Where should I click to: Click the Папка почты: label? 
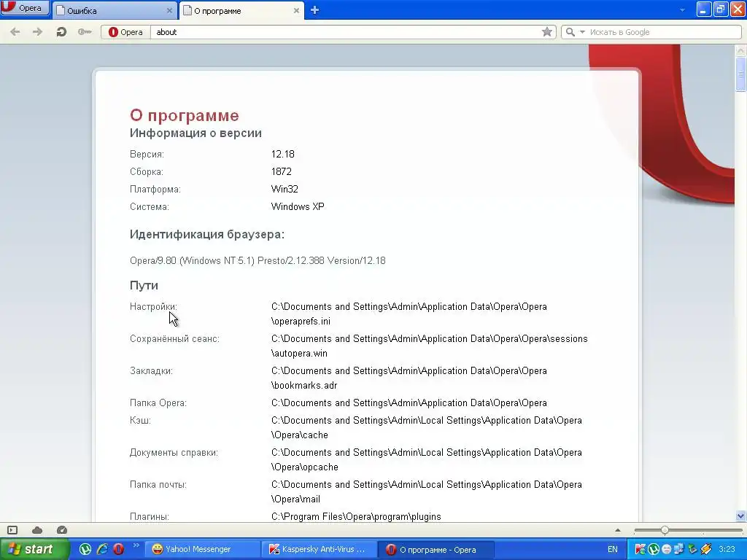pyautogui.click(x=158, y=484)
